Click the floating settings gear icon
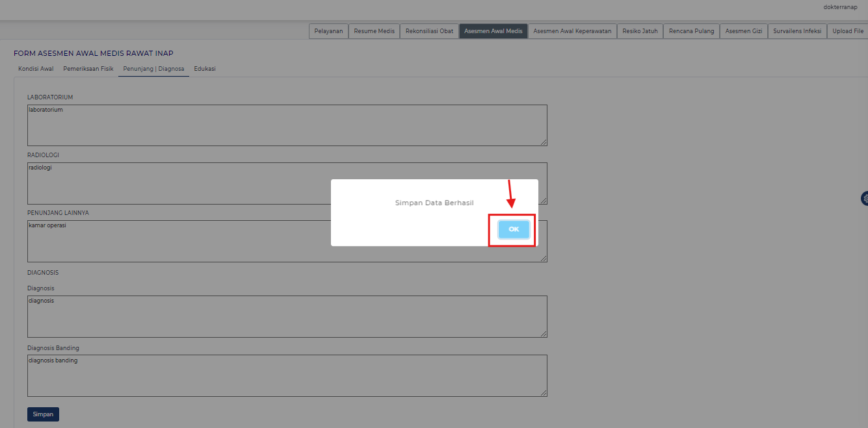868x428 pixels. (863, 199)
